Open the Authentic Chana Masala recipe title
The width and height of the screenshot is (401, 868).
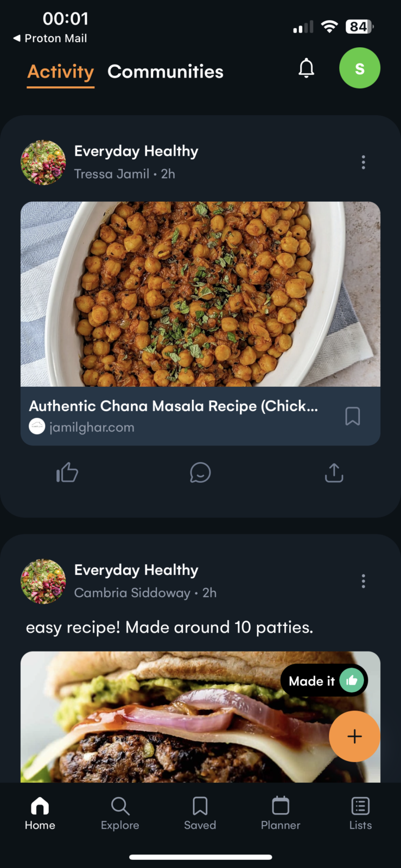(174, 406)
